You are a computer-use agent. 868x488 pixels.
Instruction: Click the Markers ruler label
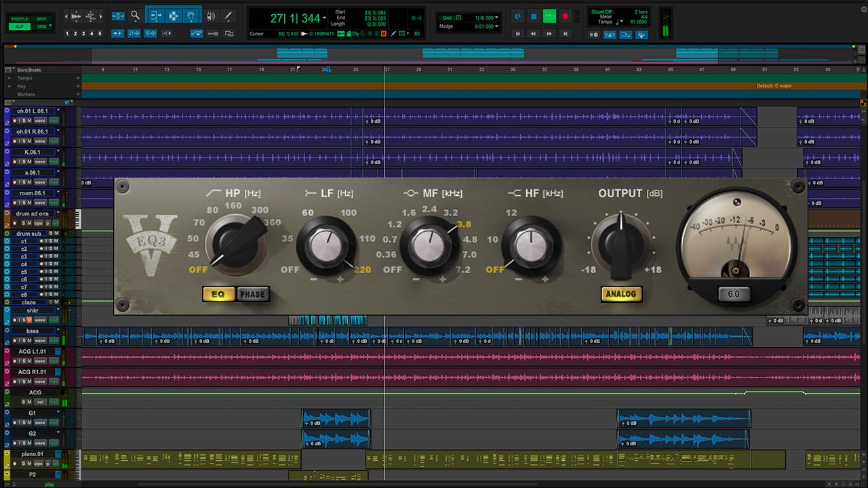[x=26, y=94]
